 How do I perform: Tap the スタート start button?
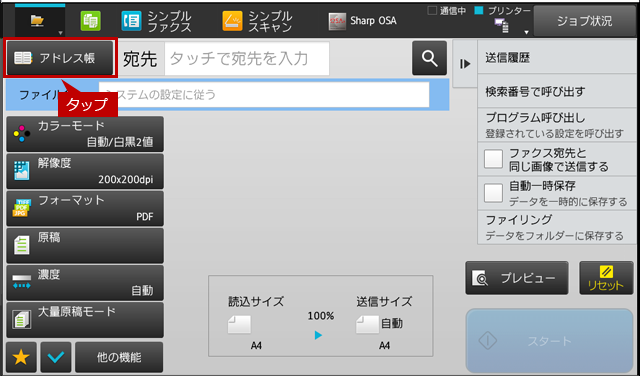pyautogui.click(x=549, y=340)
